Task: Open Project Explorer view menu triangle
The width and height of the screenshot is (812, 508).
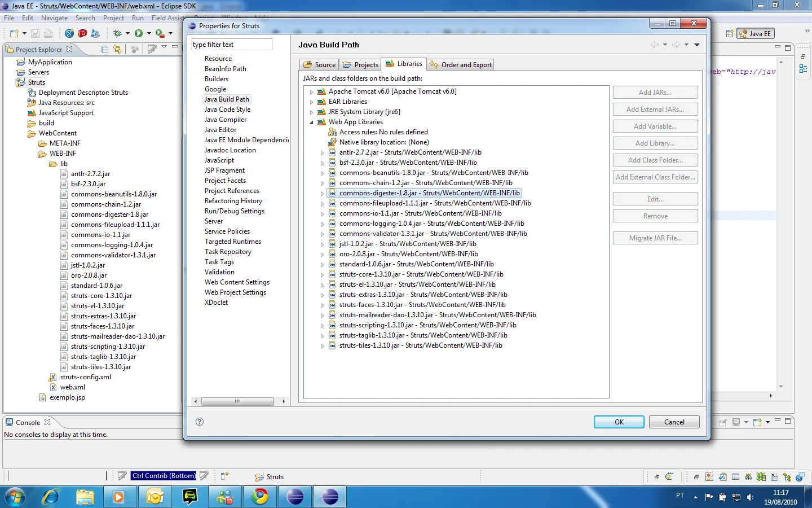Action: coord(164,47)
